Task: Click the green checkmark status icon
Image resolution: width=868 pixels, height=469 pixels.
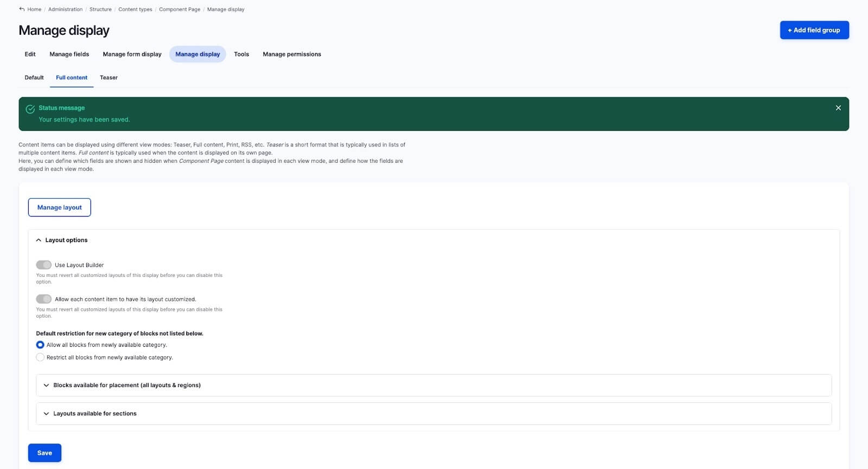Action: click(30, 109)
